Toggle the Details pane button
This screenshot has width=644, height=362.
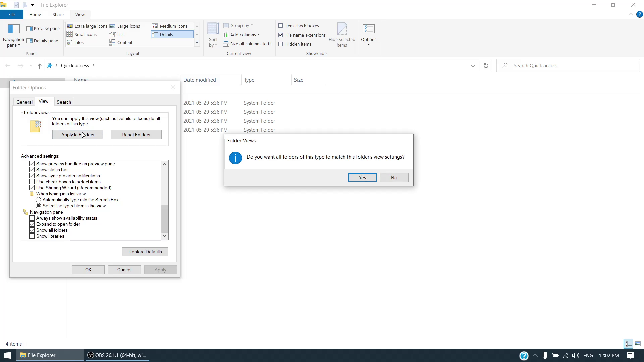[x=43, y=41]
